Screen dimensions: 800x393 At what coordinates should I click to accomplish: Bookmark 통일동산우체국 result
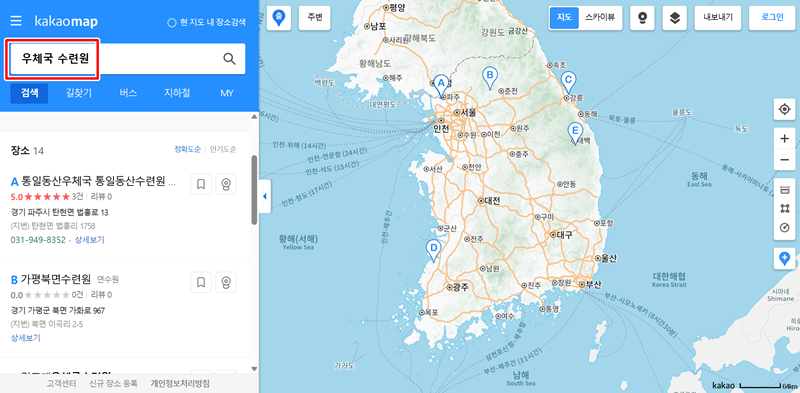[201, 184]
